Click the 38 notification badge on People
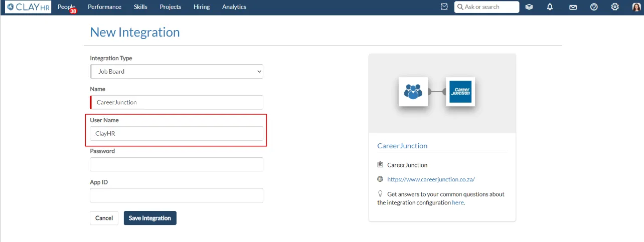 tap(73, 11)
